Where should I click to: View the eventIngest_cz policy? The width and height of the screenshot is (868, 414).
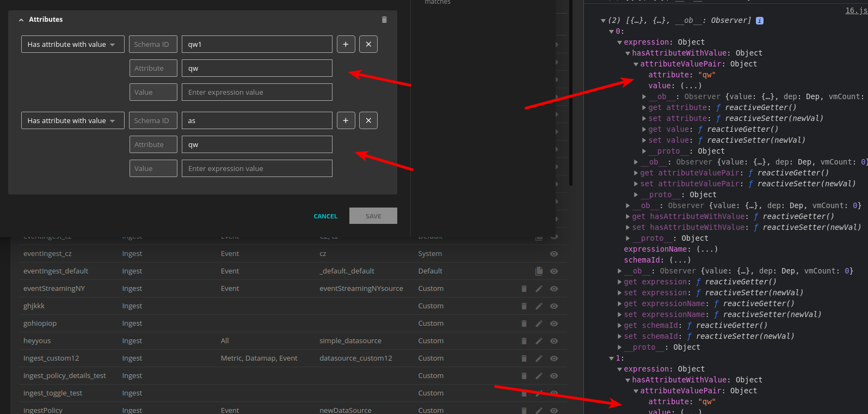tap(554, 254)
